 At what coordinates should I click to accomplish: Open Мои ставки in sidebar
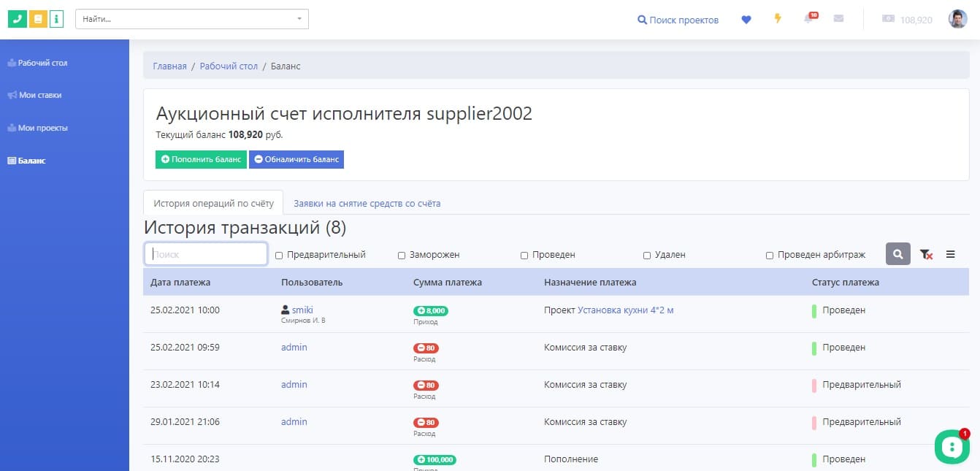point(39,95)
